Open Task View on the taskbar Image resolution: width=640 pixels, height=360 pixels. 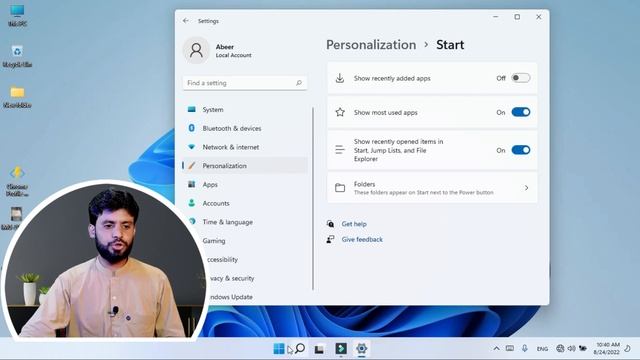click(319, 349)
